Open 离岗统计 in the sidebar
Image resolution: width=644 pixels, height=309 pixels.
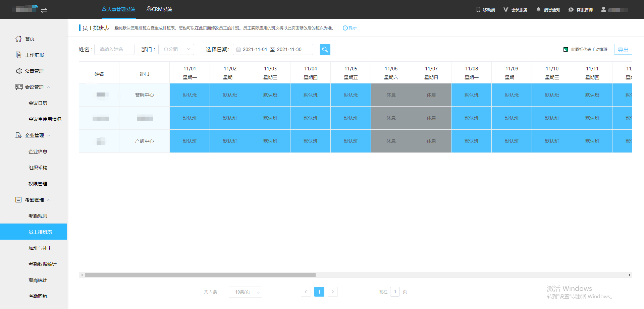[38, 280]
